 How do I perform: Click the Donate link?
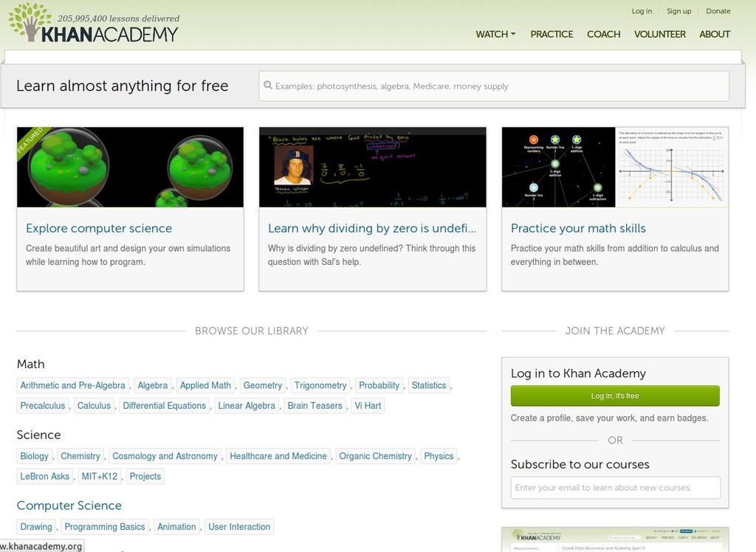click(718, 11)
